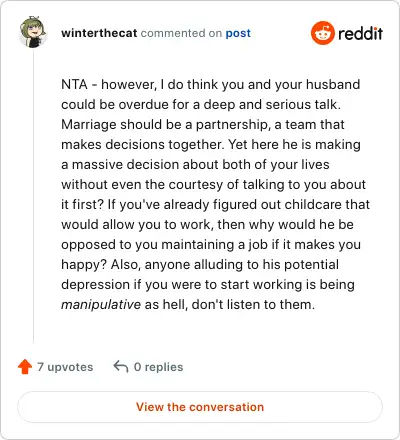This screenshot has height=440, width=400.
Task: Click the reddit wordmark text
Action: (360, 33)
